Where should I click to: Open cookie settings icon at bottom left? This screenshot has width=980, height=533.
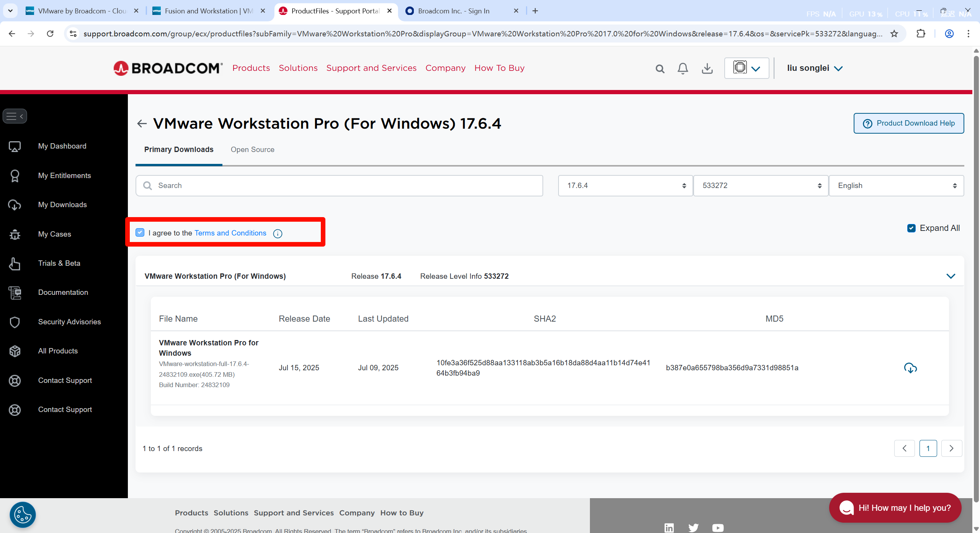[x=23, y=515]
